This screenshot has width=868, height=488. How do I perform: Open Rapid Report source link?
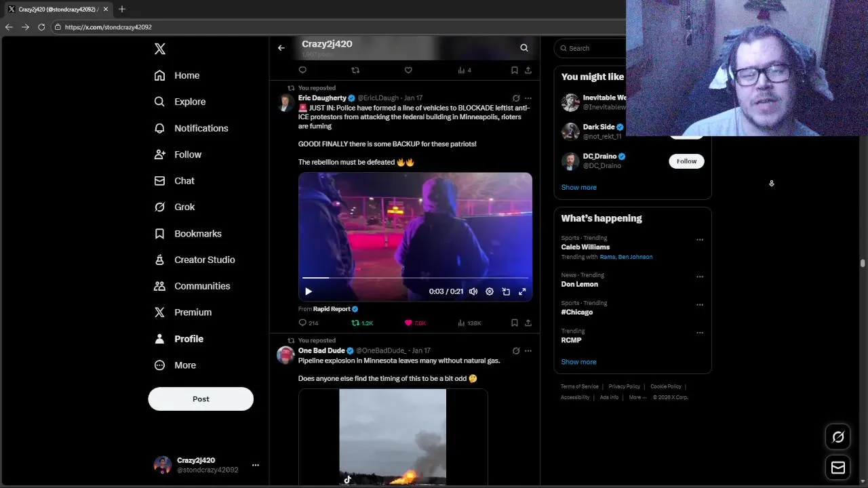click(x=332, y=309)
